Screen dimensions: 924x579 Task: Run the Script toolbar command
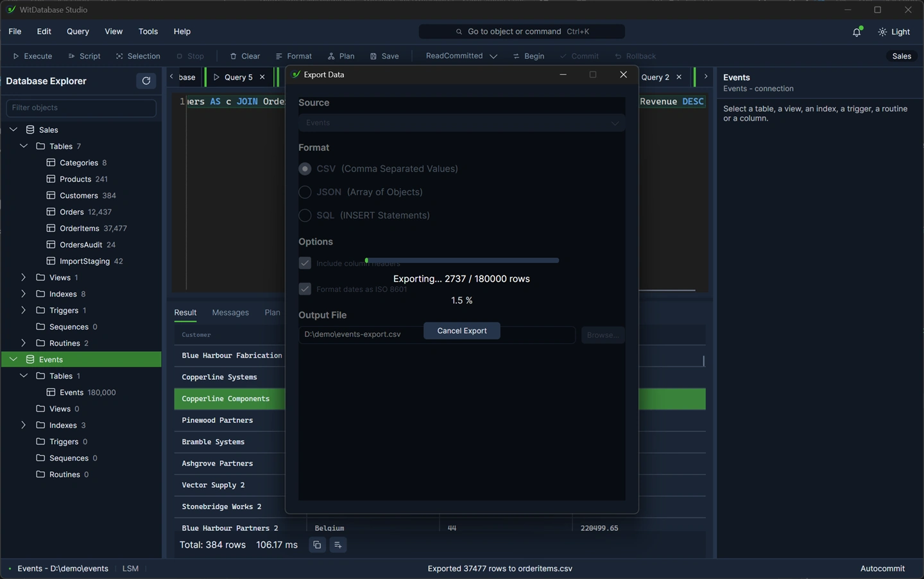(x=84, y=56)
